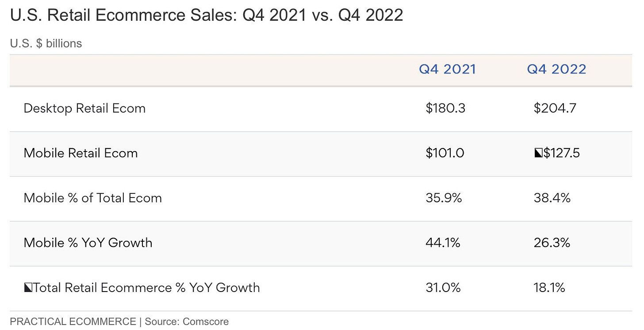
Task: Select the Q4 2022 column header
Action: pos(556,69)
